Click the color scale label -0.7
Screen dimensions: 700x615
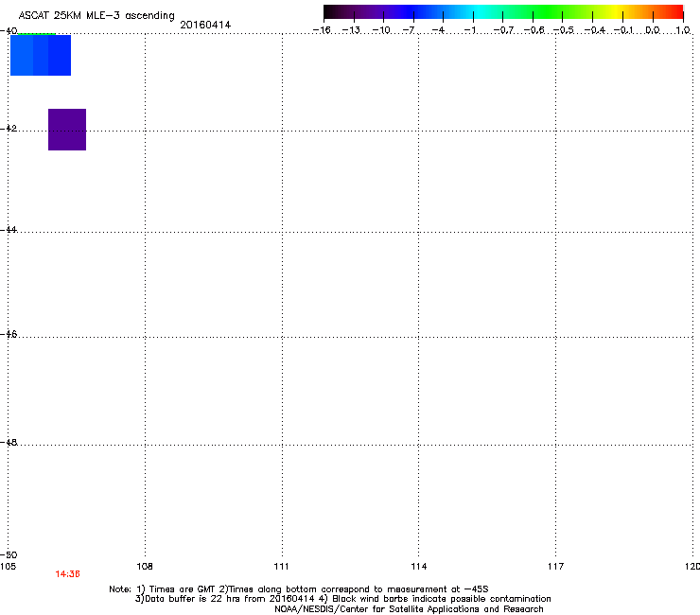pyautogui.click(x=503, y=30)
